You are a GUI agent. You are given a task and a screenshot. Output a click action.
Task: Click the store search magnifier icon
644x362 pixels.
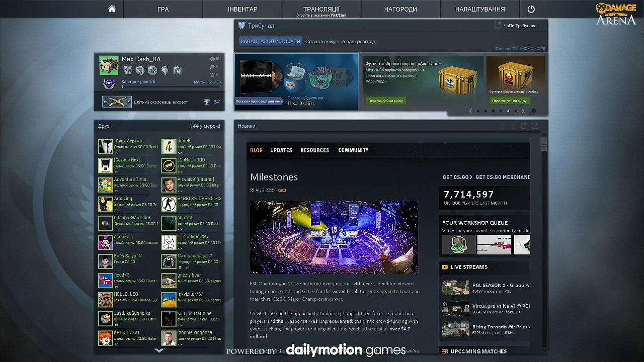point(533,111)
